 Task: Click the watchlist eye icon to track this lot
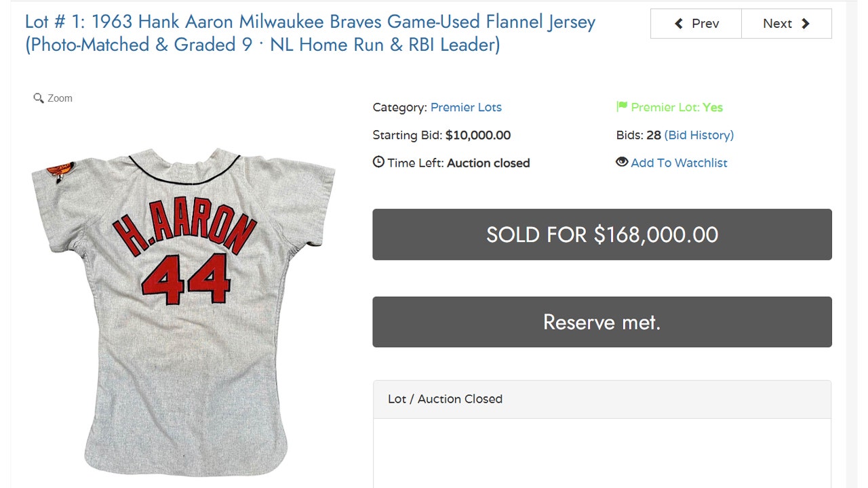point(622,163)
